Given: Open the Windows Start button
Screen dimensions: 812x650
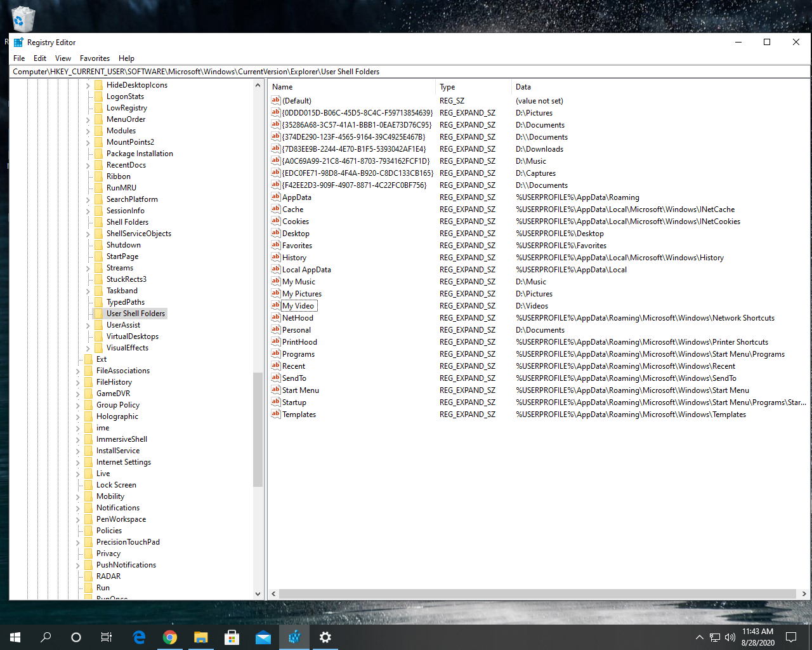Looking at the screenshot, I should (x=15, y=637).
